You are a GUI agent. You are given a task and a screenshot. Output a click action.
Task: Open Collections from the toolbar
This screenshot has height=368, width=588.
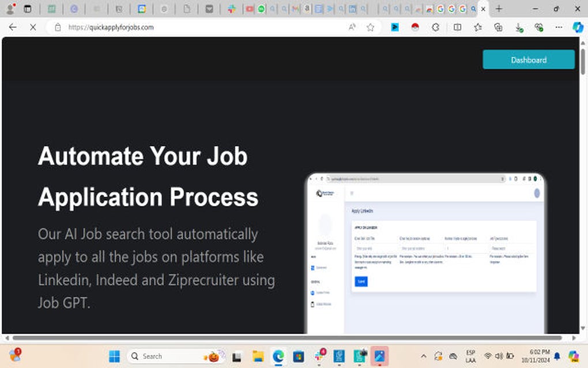pyautogui.click(x=498, y=27)
